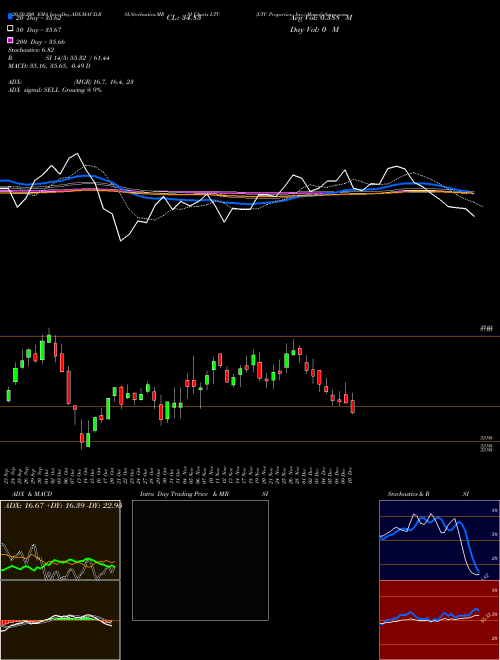Click the 'Avg Vol: 0.355 M' label

tap(321, 18)
